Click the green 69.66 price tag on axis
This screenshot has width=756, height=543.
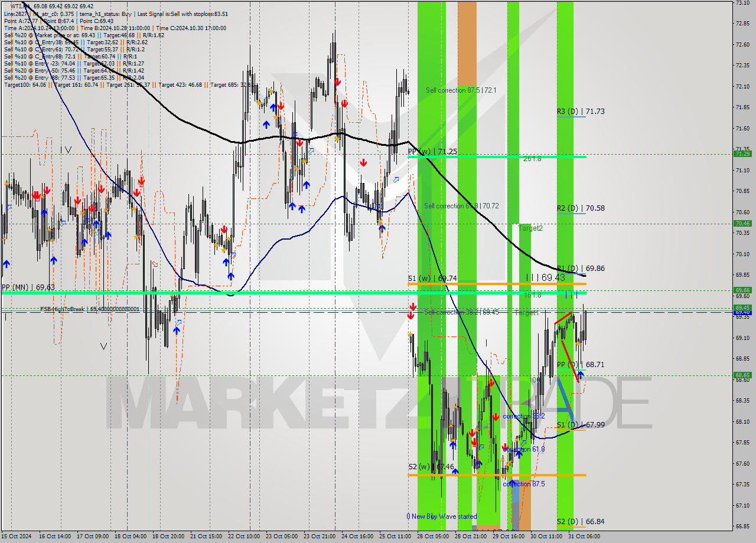pos(742,290)
